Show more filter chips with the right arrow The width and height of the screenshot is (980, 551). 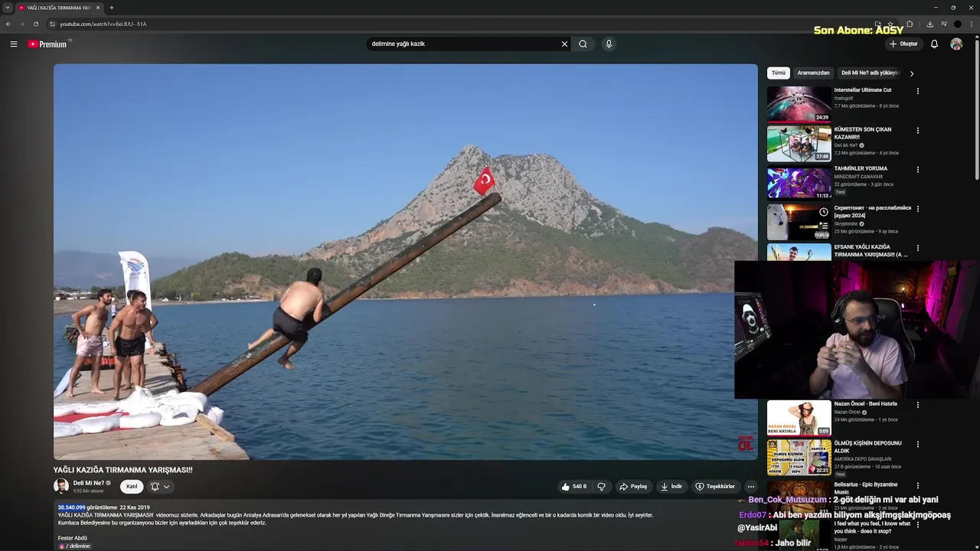click(912, 73)
